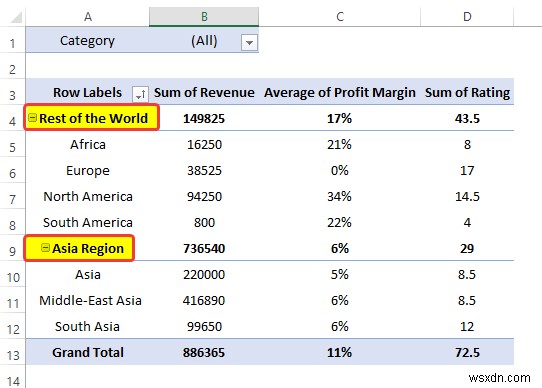
Task: Select column D header
Action: pyautogui.click(x=467, y=17)
